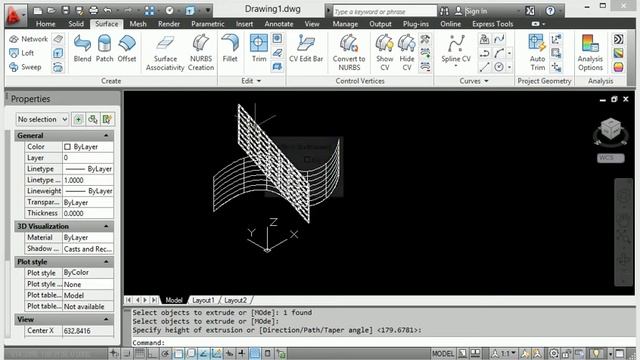The image size is (640, 360).
Task: Click the Hide CV tool
Action: pos(407,53)
